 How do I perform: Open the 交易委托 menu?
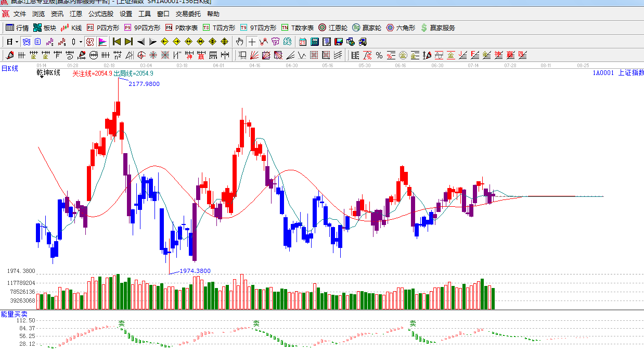188,14
